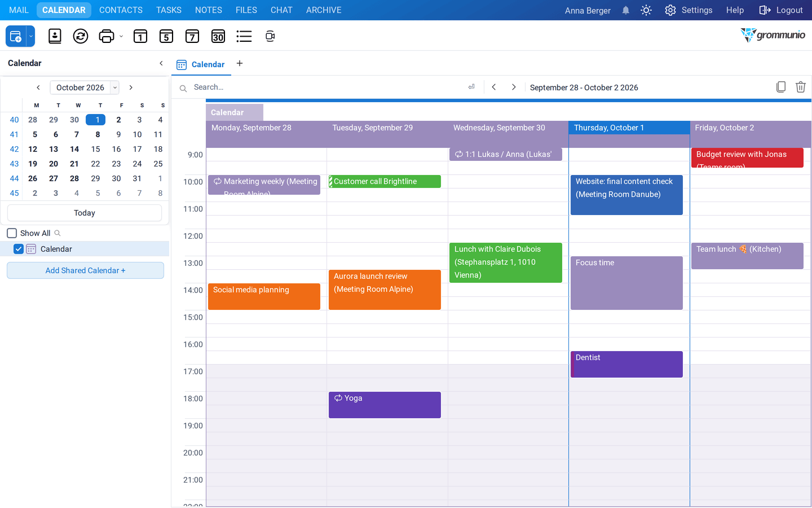Open Lunch with Claire Dubois event

pos(506,262)
